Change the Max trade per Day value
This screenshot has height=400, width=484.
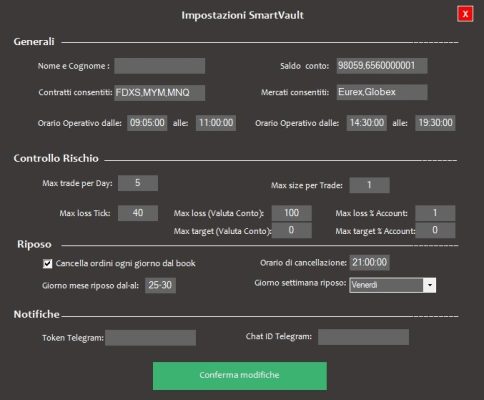click(x=138, y=183)
